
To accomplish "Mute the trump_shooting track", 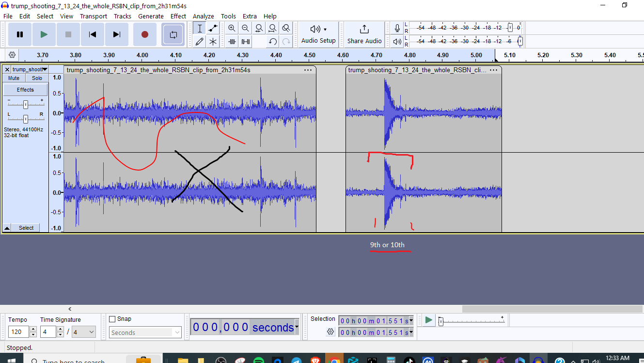I will (14, 78).
